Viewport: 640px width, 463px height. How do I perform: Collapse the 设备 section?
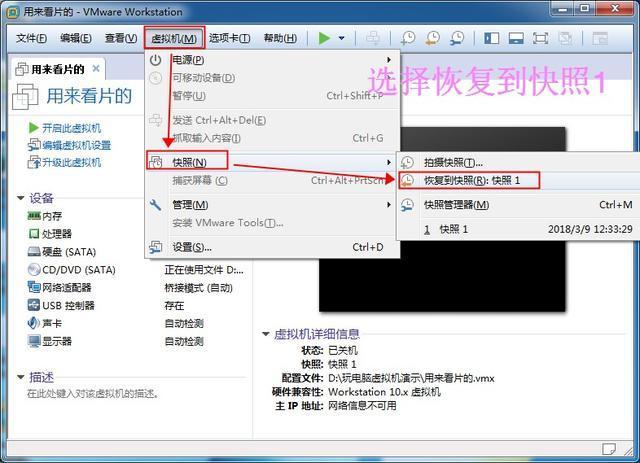tap(20, 198)
